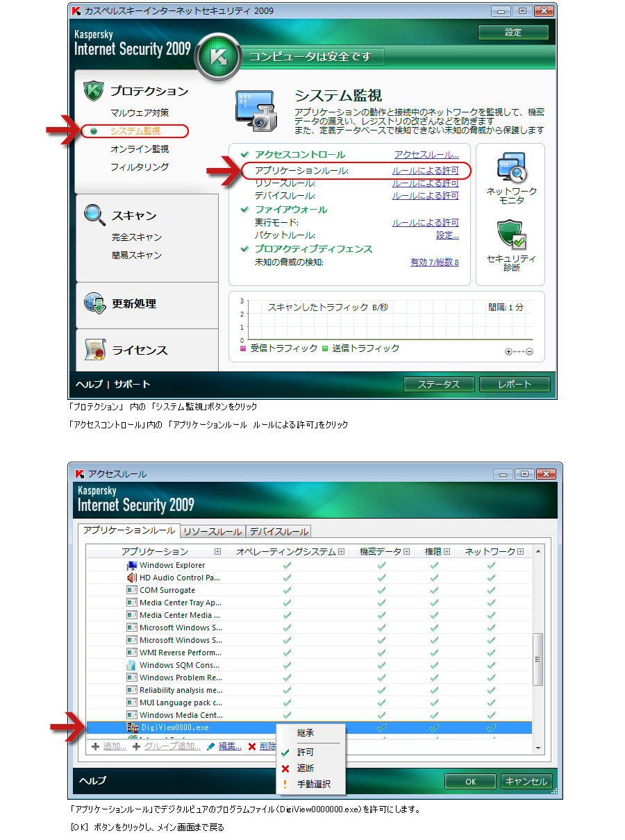Expand the ネットワーク column header
Screen dimensions: 625x840
(521, 552)
